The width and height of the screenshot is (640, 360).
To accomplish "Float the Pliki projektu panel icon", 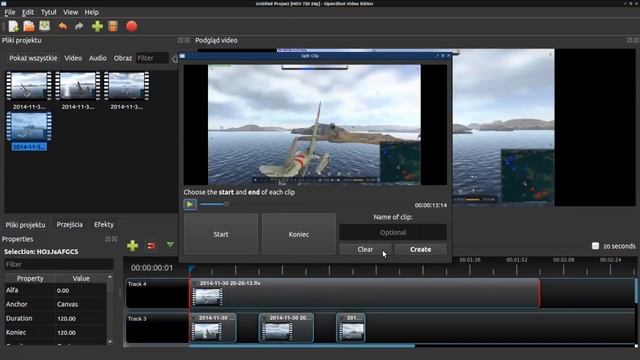I will (x=180, y=40).
